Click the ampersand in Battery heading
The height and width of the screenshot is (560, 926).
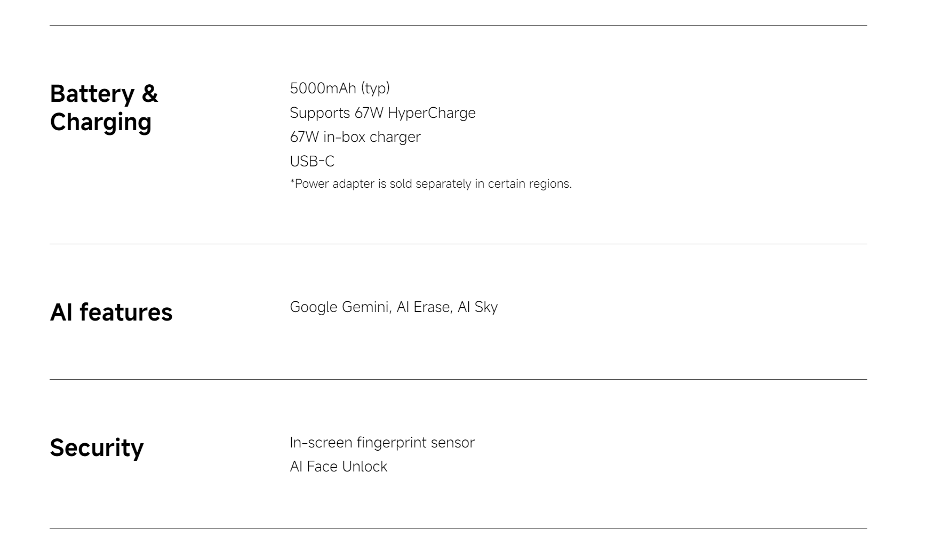(x=150, y=94)
